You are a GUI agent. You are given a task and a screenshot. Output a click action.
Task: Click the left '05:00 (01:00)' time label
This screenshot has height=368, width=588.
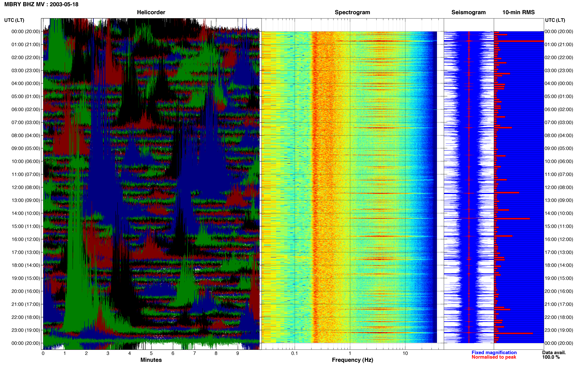[26, 96]
